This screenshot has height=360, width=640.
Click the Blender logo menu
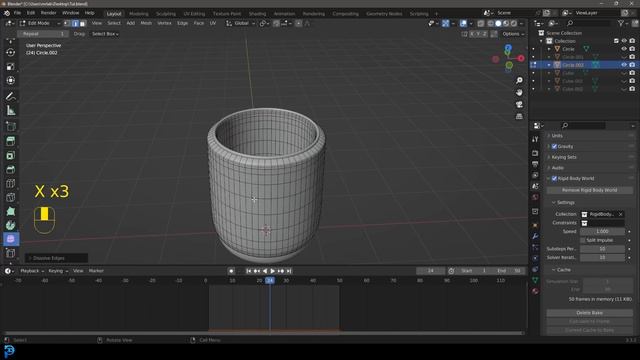click(7, 13)
